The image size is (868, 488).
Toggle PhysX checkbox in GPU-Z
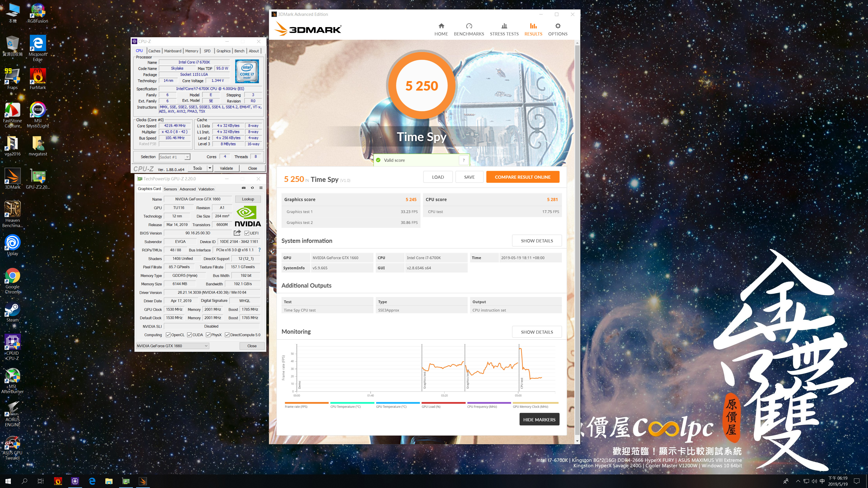click(208, 335)
